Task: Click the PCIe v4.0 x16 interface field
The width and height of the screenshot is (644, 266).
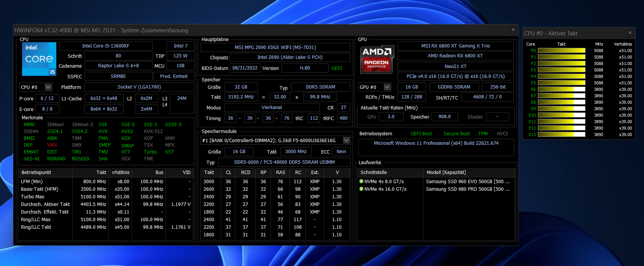Action: tap(456, 76)
